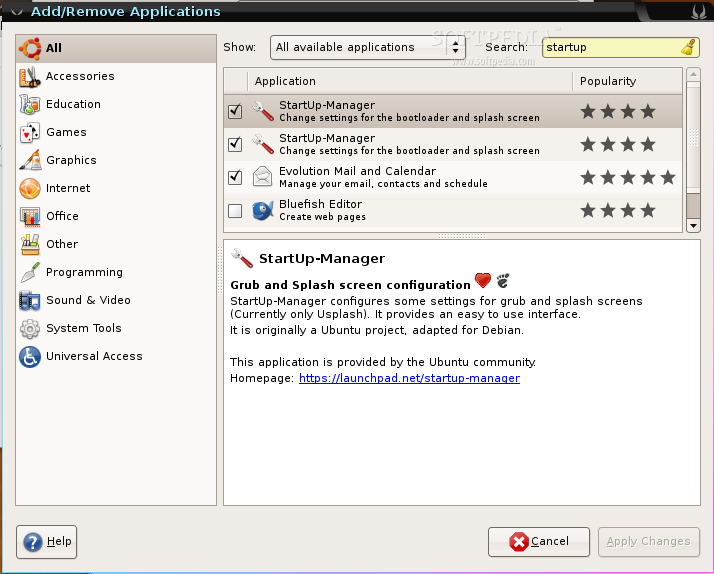Click the Office chart icon
714x574 pixels.
[30, 216]
